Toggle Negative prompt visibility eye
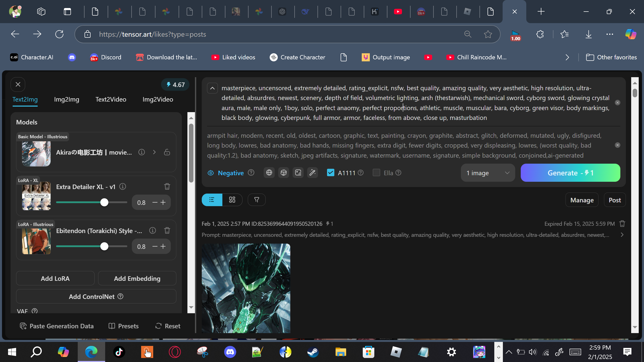The image size is (644, 362). pyautogui.click(x=211, y=173)
